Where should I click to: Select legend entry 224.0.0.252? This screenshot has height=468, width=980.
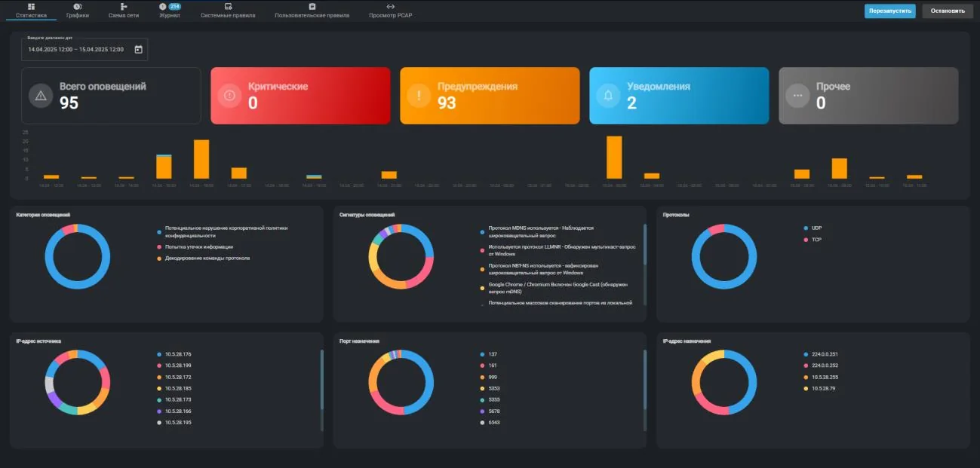pos(822,366)
